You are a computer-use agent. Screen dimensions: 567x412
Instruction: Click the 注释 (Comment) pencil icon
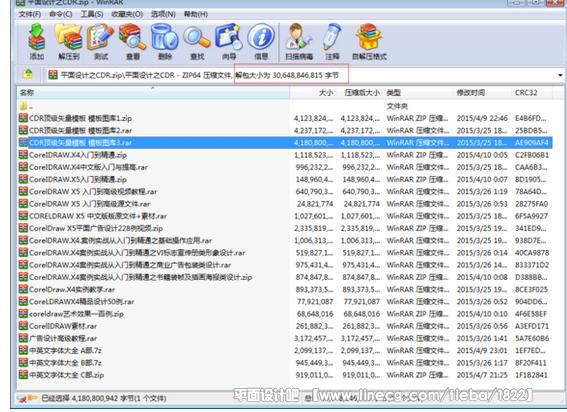point(332,37)
